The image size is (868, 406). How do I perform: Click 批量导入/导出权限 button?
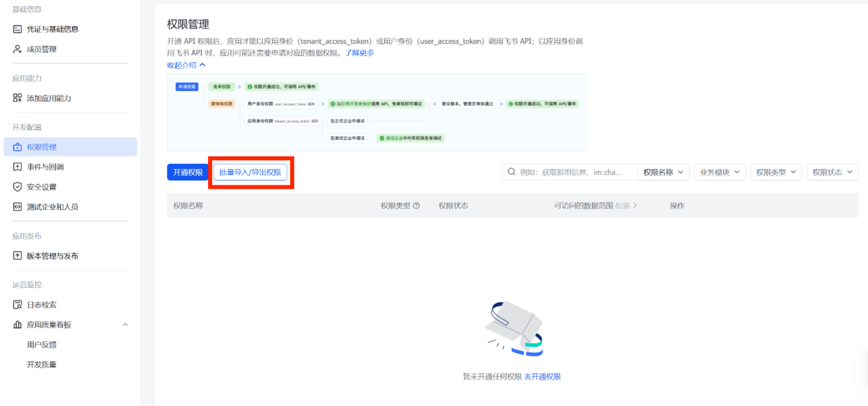(250, 172)
